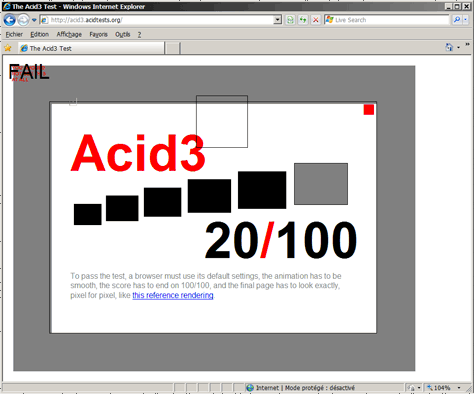Go back with the Back arrow button

pyautogui.click(x=9, y=20)
